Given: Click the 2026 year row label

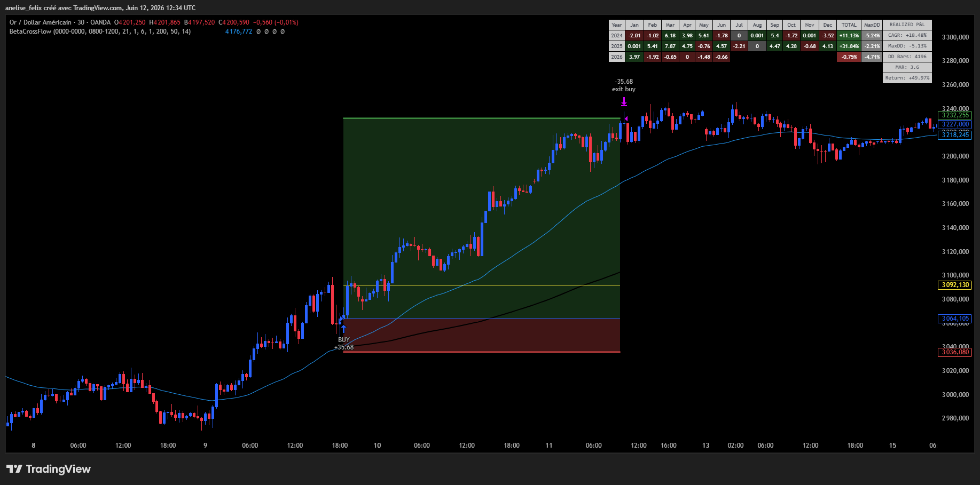Looking at the screenshot, I should 617,57.
